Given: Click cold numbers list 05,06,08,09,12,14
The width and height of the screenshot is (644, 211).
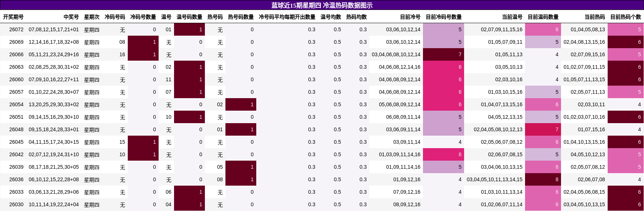Looking at the screenshot, I should (399, 104).
